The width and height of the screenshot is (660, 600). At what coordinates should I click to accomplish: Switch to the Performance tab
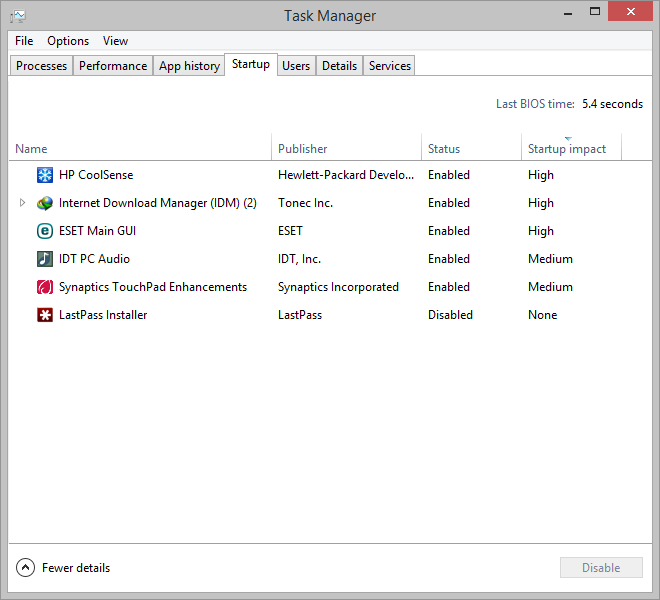coord(113,66)
